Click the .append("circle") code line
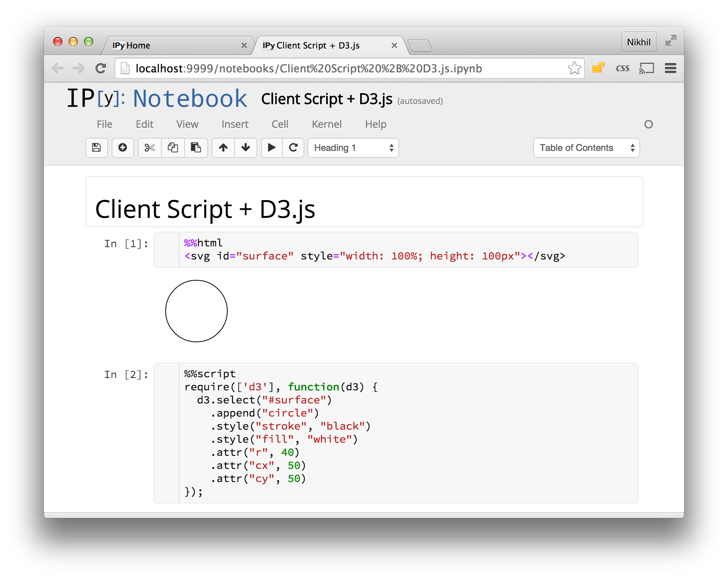728x579 pixels. coord(265,413)
